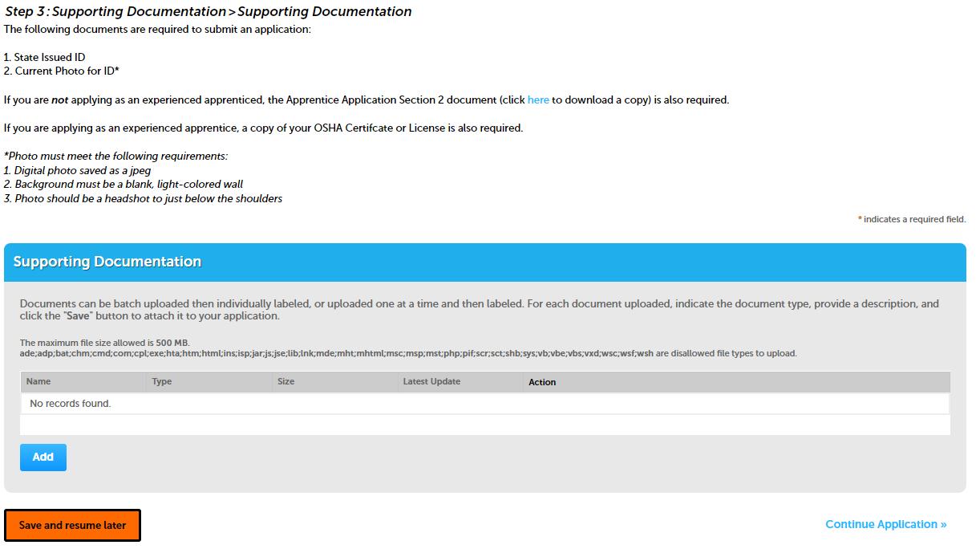Open Continue Application link
Viewport: 980px width, 549px height.
pos(885,524)
